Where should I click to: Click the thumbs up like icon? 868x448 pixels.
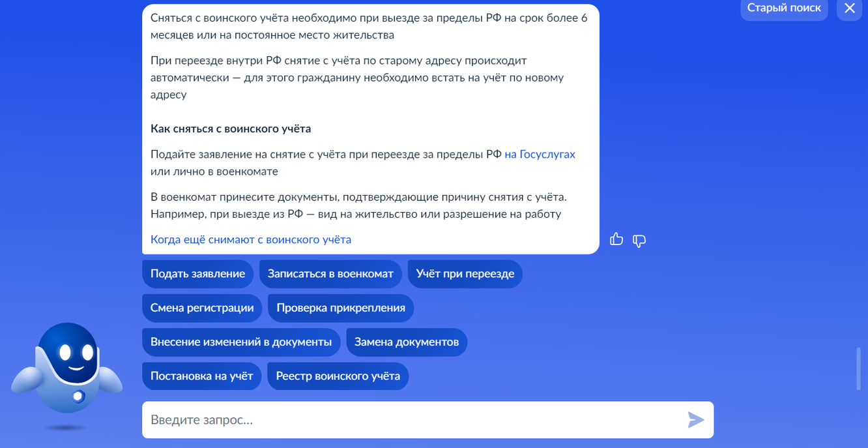pyautogui.click(x=616, y=239)
